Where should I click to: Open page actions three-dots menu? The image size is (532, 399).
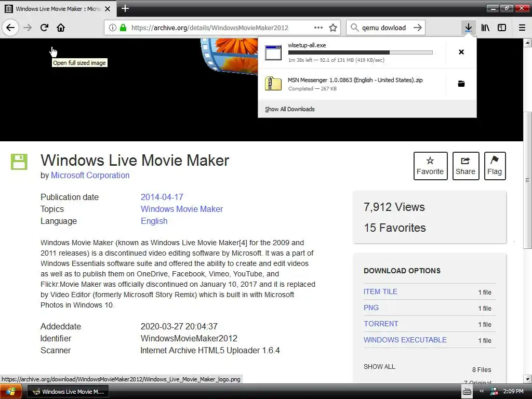point(318,28)
